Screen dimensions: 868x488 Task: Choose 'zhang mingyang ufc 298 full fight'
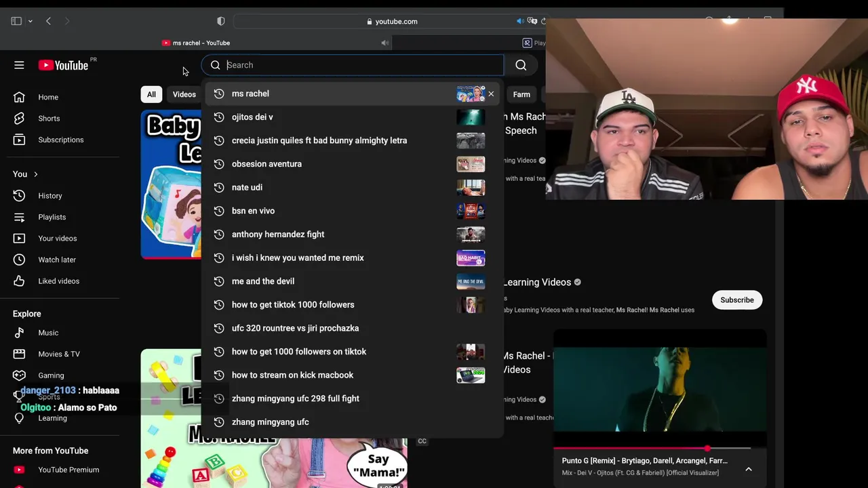click(x=352, y=399)
